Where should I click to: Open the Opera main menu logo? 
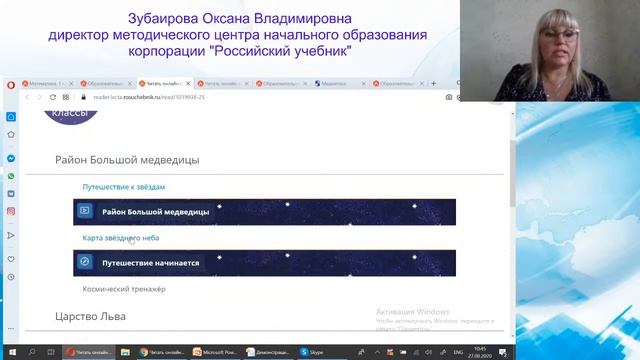[x=11, y=85]
